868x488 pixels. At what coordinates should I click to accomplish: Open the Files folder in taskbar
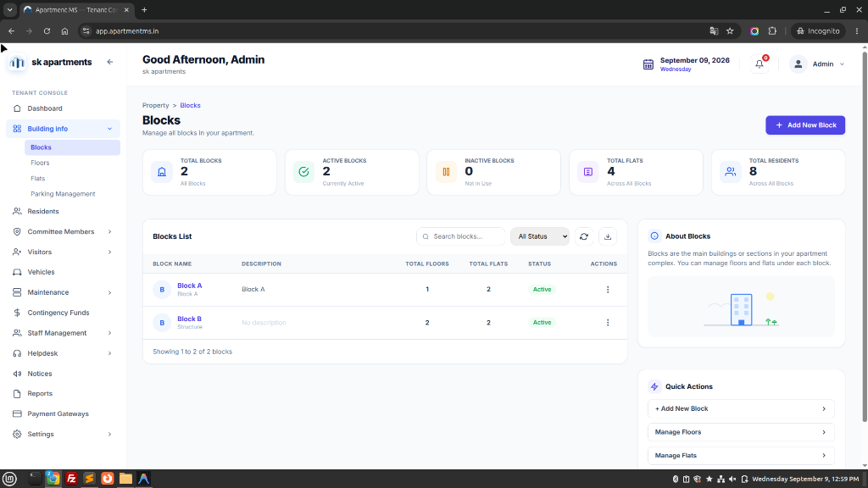coord(125,479)
